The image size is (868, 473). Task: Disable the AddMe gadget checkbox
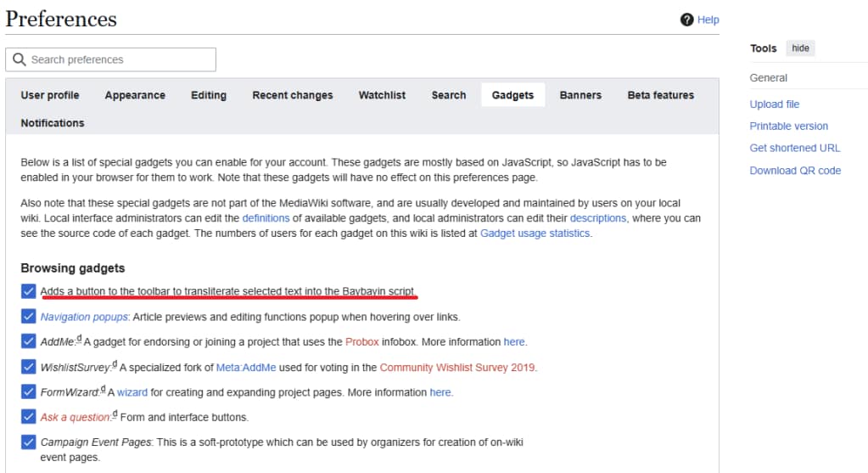click(29, 341)
